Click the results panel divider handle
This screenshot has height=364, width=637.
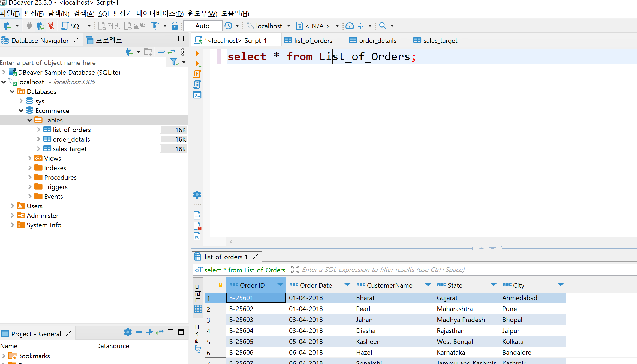[487, 248]
